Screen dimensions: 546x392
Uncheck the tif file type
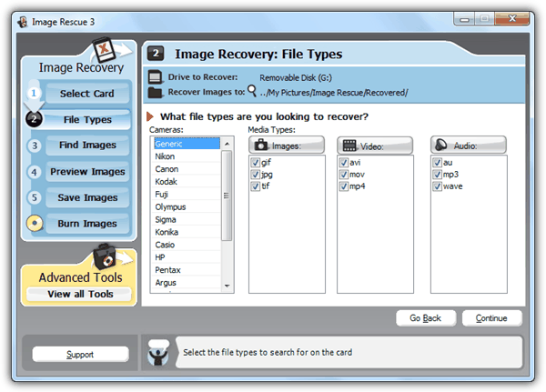256,186
